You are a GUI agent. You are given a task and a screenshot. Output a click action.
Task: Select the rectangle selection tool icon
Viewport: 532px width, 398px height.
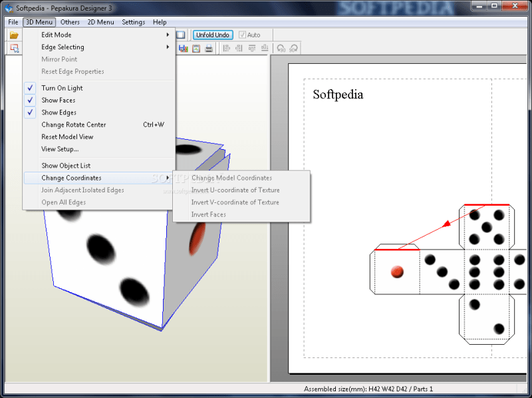(x=14, y=48)
